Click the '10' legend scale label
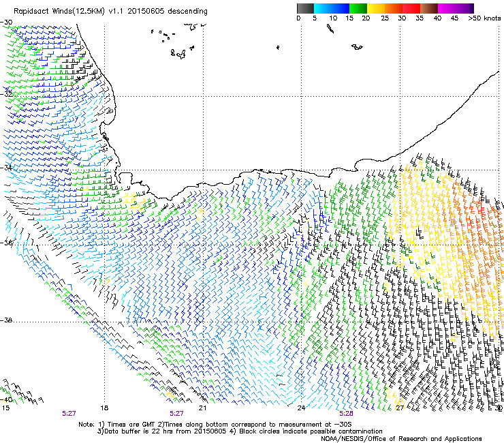This screenshot has height=443, width=504. pos(333,18)
